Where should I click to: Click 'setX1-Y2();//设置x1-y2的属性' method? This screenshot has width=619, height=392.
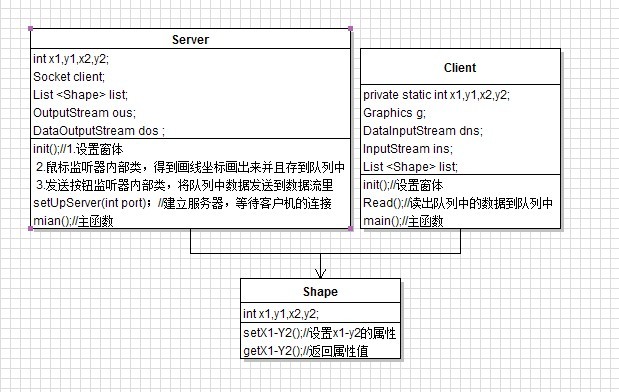[319, 333]
